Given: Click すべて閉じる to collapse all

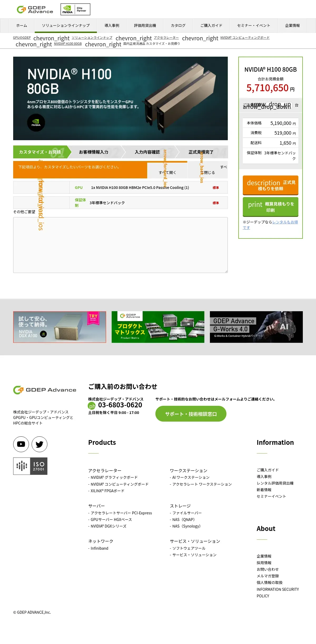Looking at the screenshot, I should tap(208, 170).
